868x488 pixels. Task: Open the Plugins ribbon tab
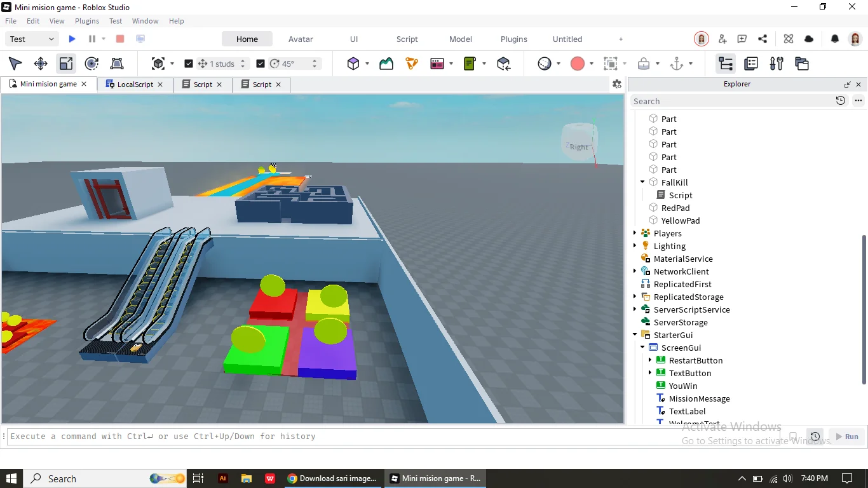point(513,39)
